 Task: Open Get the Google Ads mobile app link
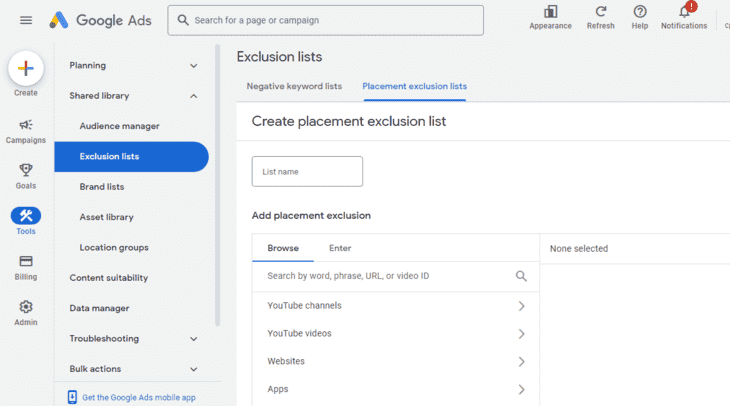coord(139,398)
